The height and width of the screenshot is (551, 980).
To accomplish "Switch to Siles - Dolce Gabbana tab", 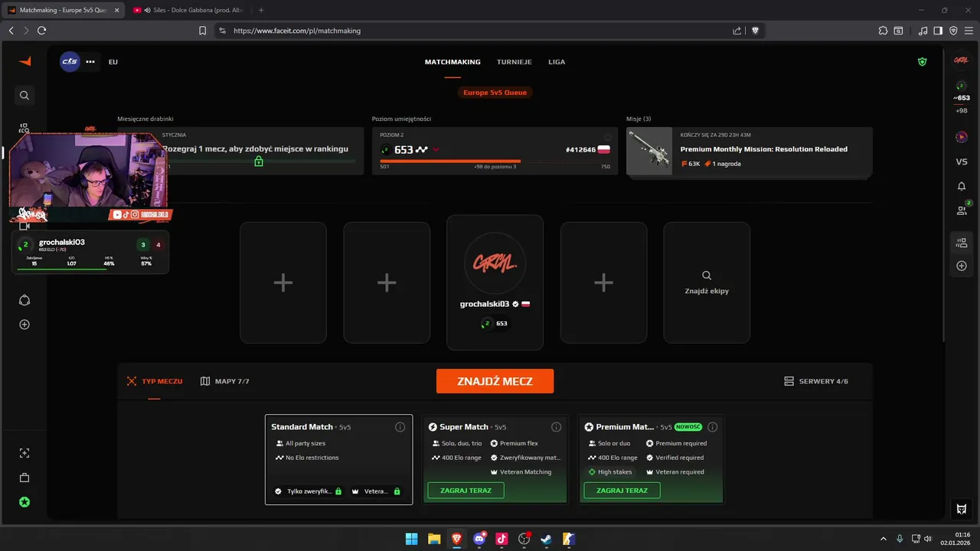I will 188,10.
